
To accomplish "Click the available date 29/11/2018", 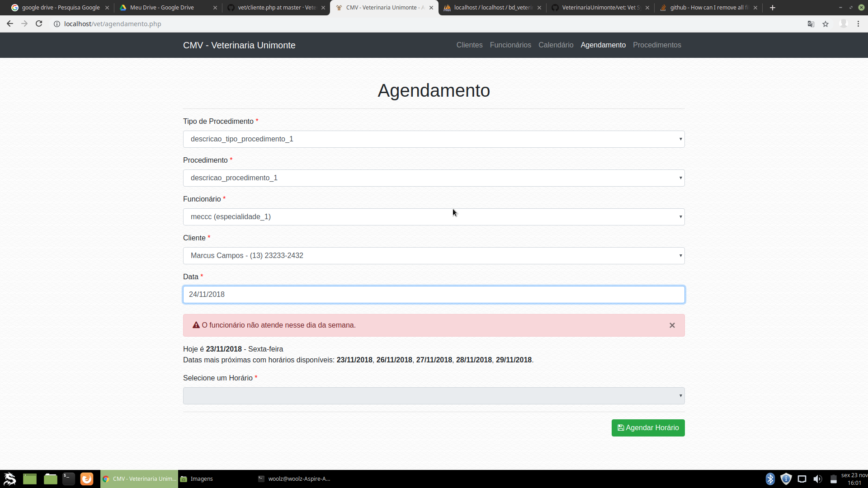I will (514, 360).
